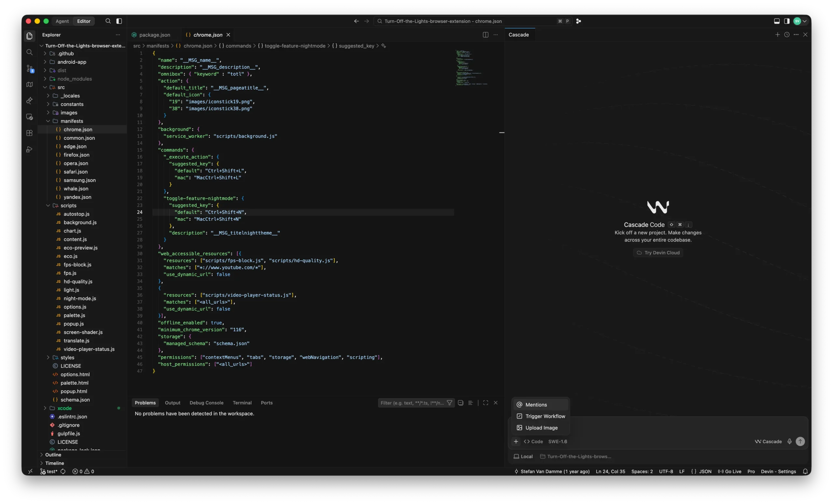Open Cascade conversation history clock icon
This screenshot has width=833, height=504.
tap(787, 35)
